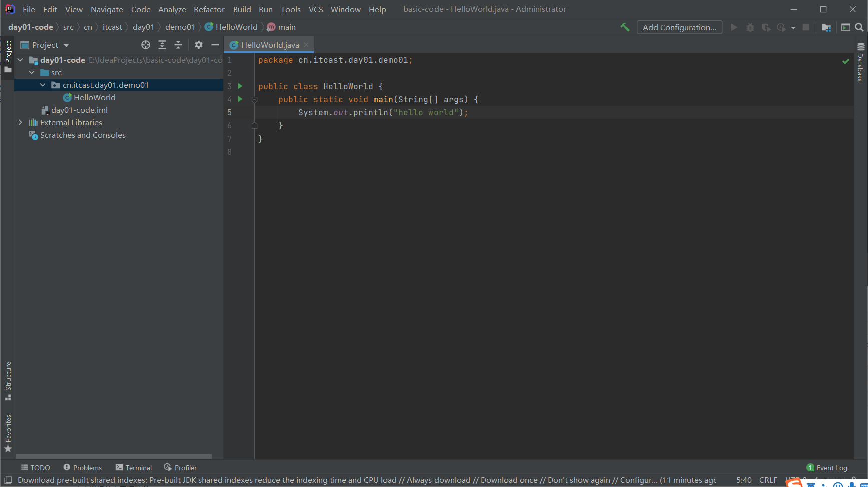The height and width of the screenshot is (487, 868).
Task: Toggle the Favorites sidebar tool button
Action: click(8, 434)
